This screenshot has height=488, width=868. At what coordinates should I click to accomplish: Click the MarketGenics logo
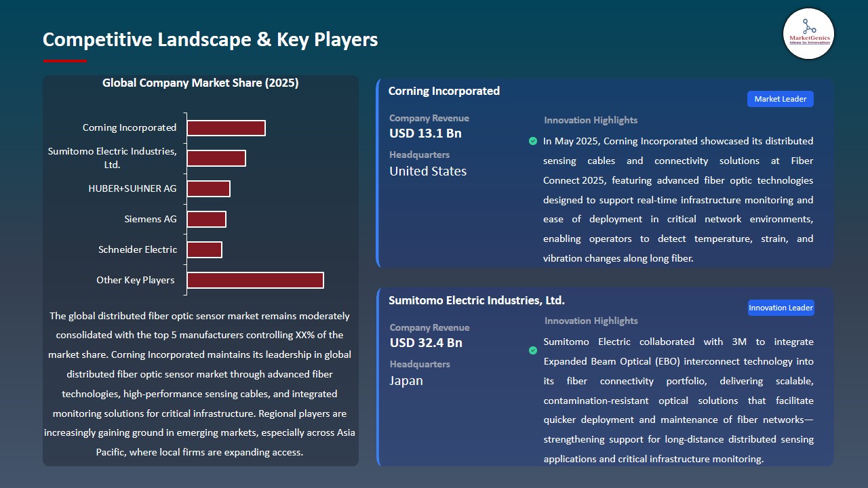pyautogui.click(x=808, y=34)
